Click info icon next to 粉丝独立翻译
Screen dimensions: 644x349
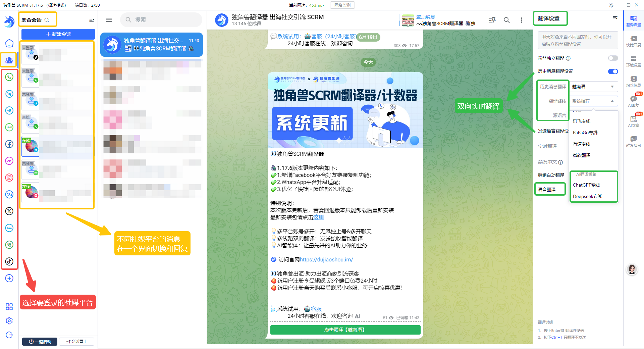pyautogui.click(x=568, y=58)
